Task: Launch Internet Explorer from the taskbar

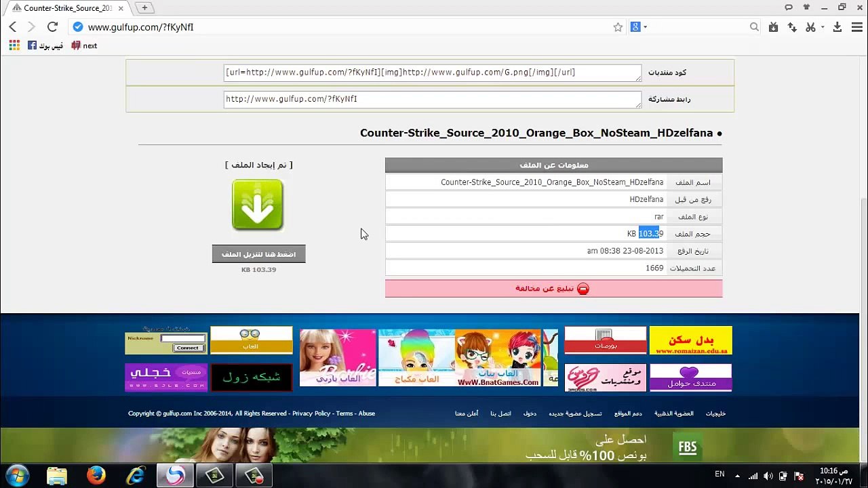Action: (x=136, y=476)
